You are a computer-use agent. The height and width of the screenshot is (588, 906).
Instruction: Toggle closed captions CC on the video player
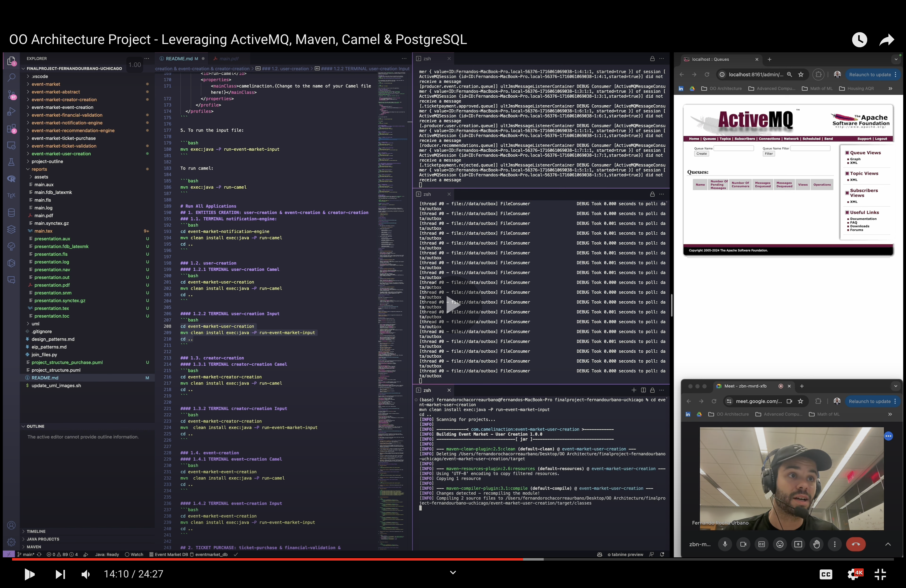point(826,574)
